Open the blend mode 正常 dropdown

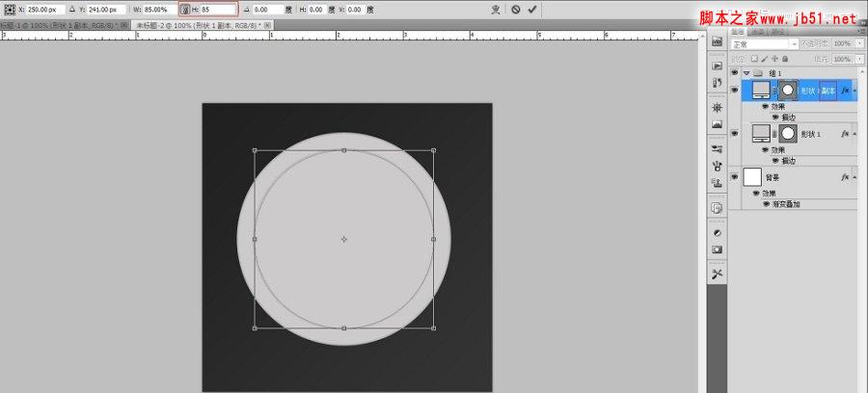click(765, 43)
